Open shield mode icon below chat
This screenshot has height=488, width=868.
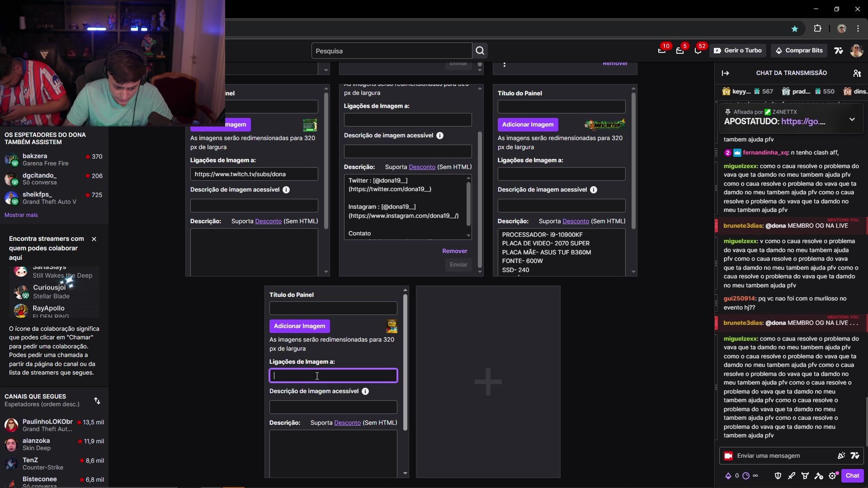[778, 476]
